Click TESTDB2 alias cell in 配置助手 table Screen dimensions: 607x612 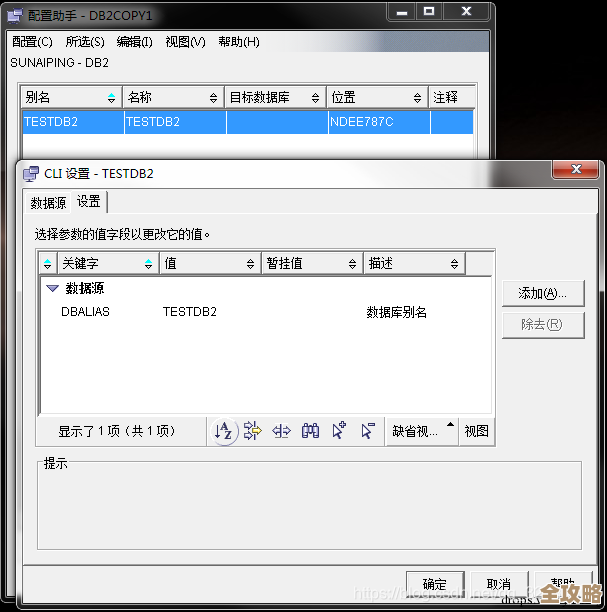coord(73,122)
